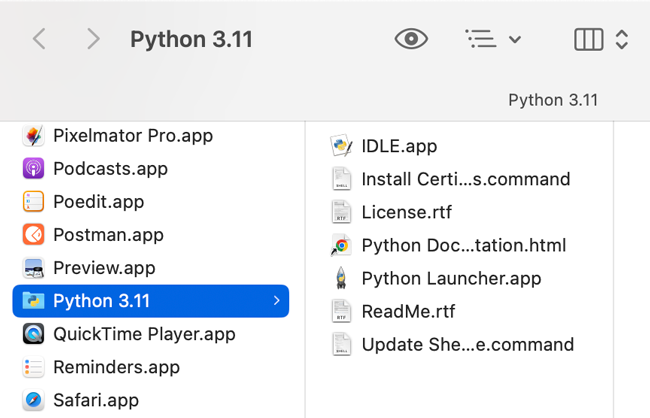Click the Preview app icon
650x418 pixels.
[x=33, y=268]
